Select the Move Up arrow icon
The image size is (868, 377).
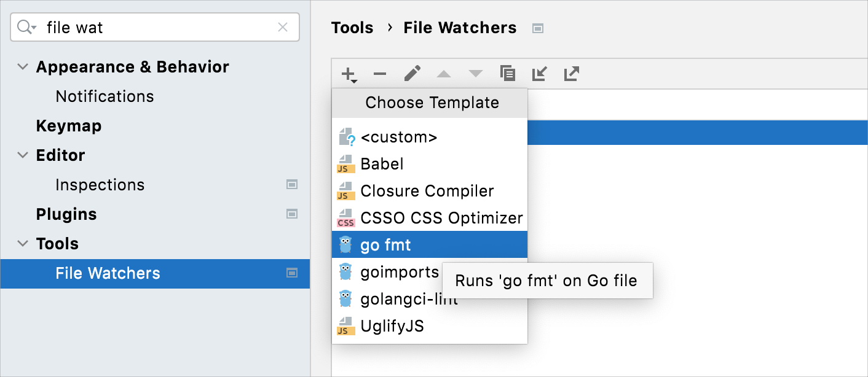coord(444,73)
